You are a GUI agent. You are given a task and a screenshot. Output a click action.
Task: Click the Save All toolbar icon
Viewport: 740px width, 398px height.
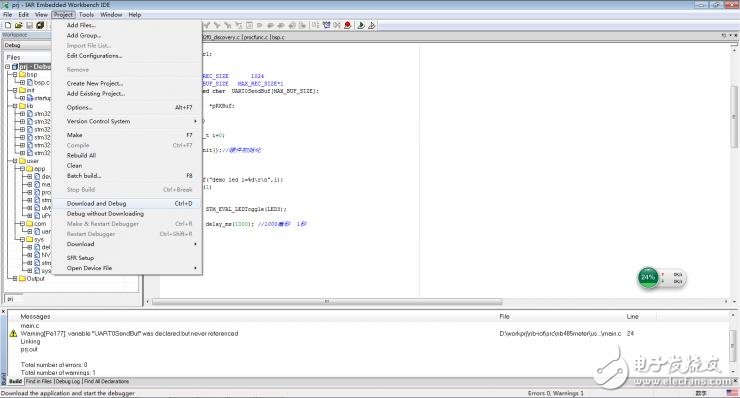coord(40,25)
